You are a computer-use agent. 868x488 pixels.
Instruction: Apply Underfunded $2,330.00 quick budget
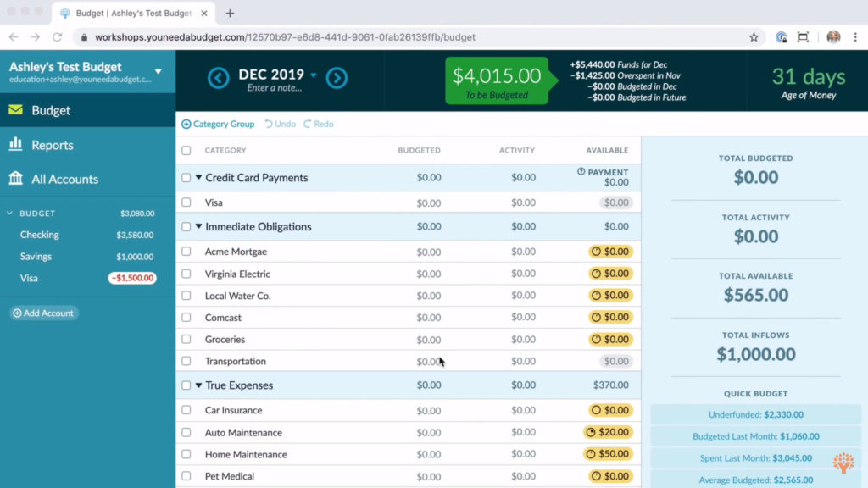755,414
